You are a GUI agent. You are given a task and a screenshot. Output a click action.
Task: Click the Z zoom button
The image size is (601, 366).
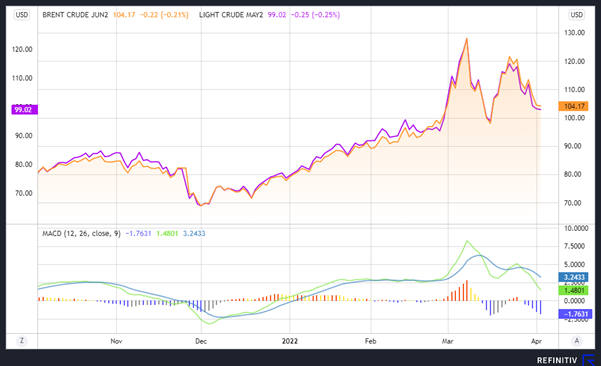point(22,340)
